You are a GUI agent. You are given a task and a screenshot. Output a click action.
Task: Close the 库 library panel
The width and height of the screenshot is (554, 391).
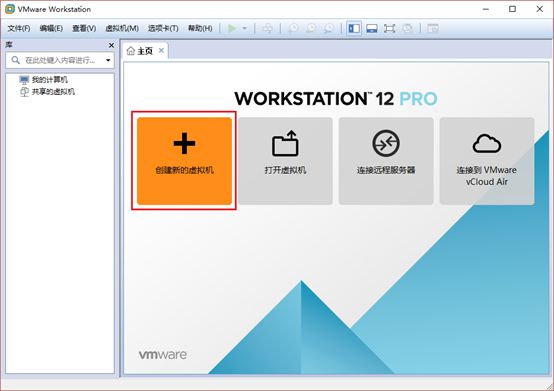point(111,45)
